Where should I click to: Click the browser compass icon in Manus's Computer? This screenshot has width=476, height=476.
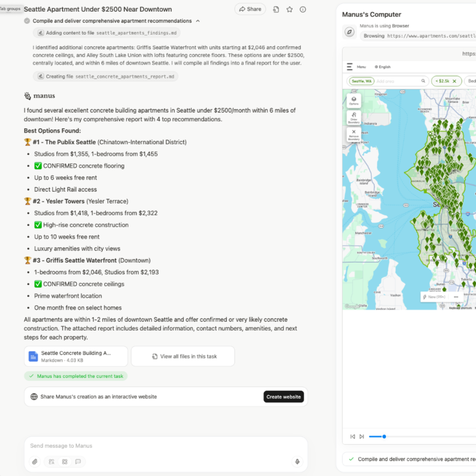(349, 32)
